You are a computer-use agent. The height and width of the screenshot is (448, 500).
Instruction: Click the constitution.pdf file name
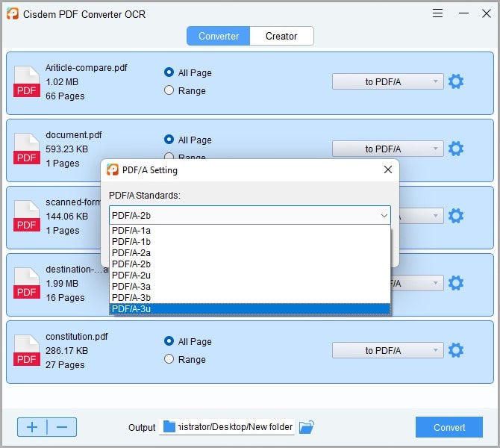pyautogui.click(x=77, y=337)
